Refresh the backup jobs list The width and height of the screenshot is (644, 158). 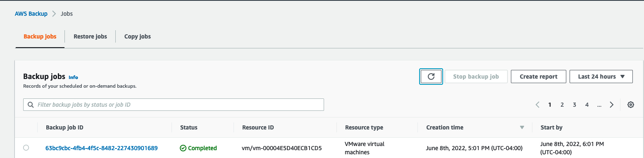point(431,77)
